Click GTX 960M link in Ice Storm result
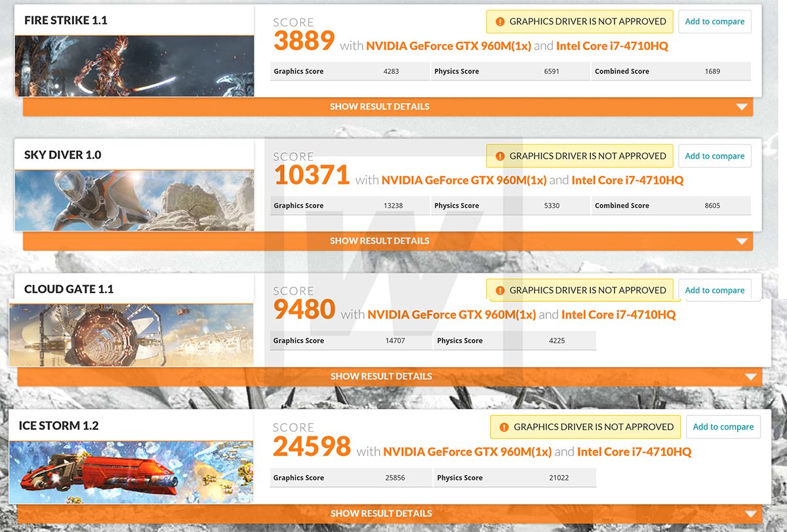 pos(467,452)
